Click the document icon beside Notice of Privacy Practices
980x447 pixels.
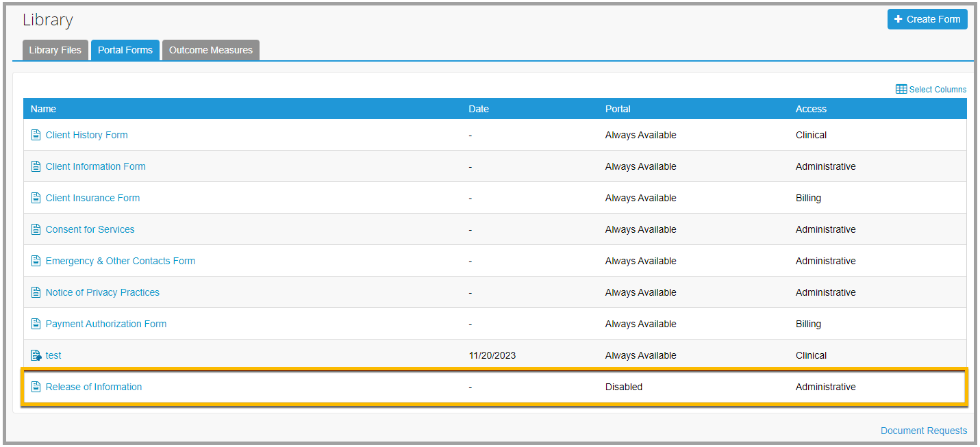click(36, 292)
